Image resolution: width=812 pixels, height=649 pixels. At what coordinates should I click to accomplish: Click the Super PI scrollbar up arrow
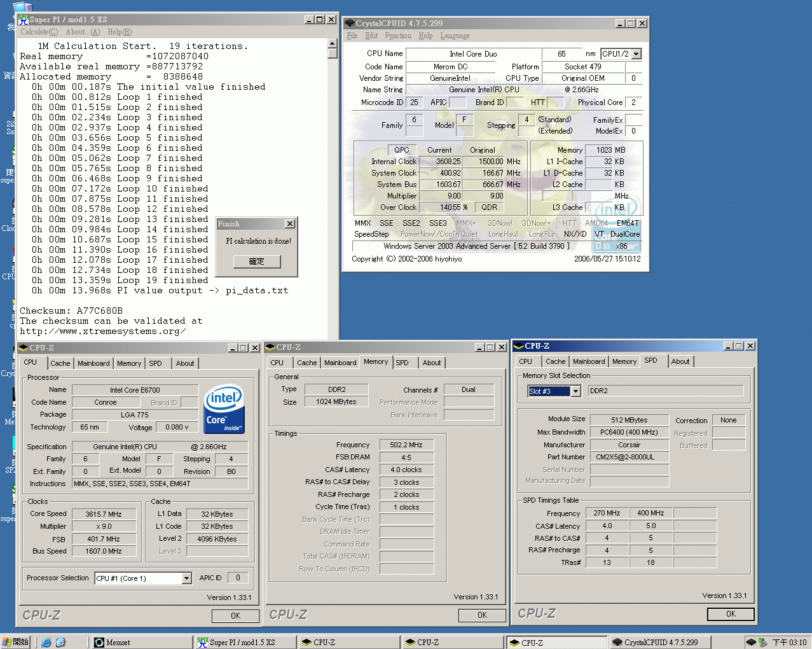[x=332, y=43]
